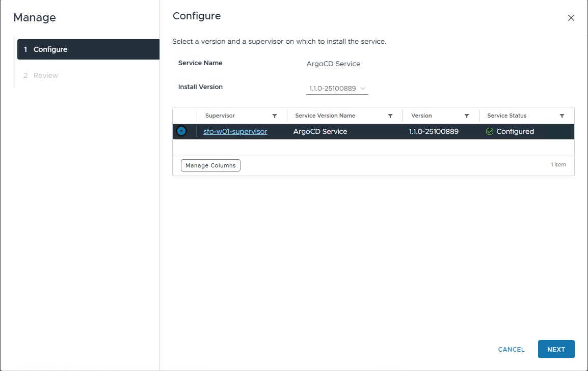Open the Version column filter

[467, 116]
